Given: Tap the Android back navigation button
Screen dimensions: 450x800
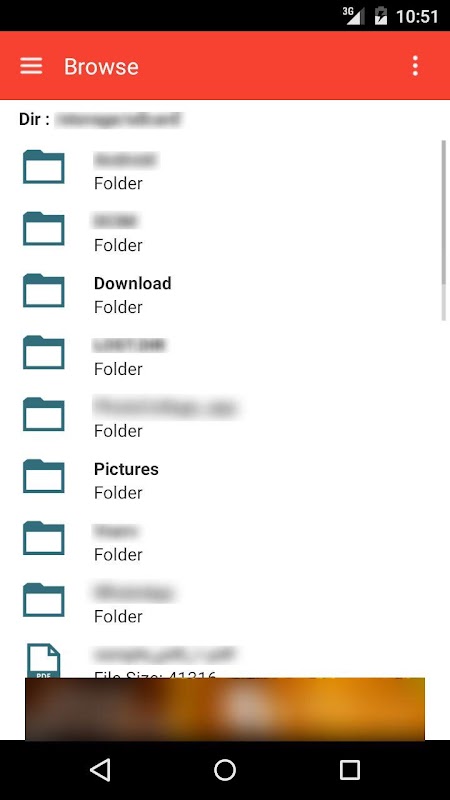Looking at the screenshot, I should (100, 770).
